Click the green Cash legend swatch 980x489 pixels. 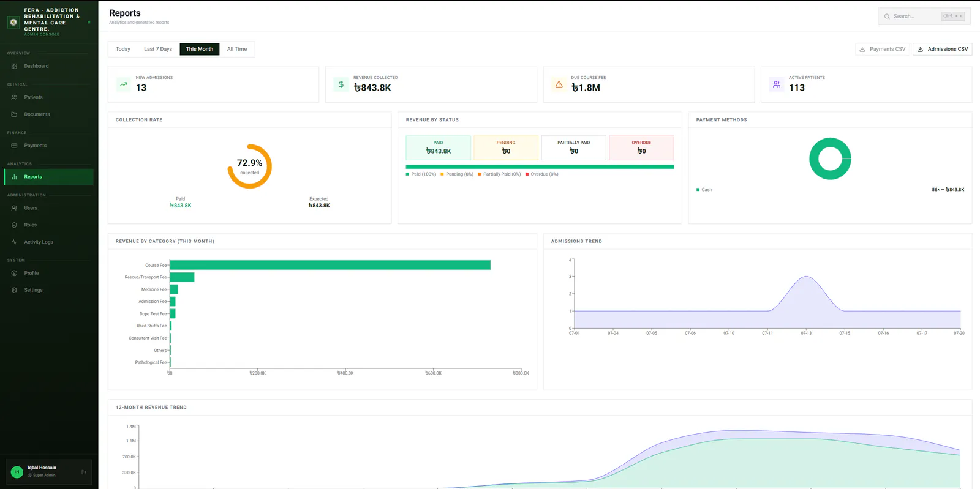click(698, 190)
